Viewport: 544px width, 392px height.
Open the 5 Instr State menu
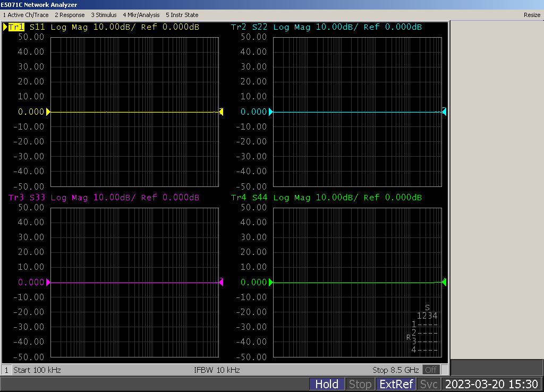(182, 15)
